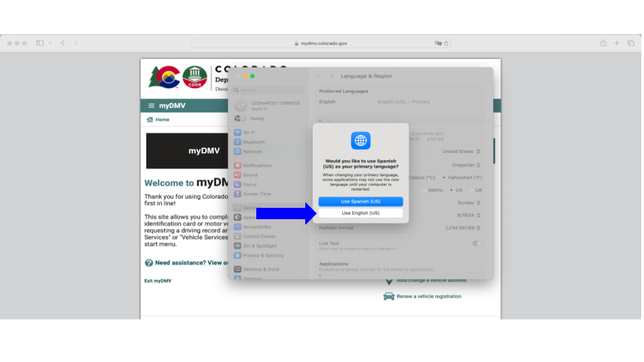This screenshot has width=644, height=362.
Task: Open Wi-Fi settings in sidebar
Action: tap(245, 133)
